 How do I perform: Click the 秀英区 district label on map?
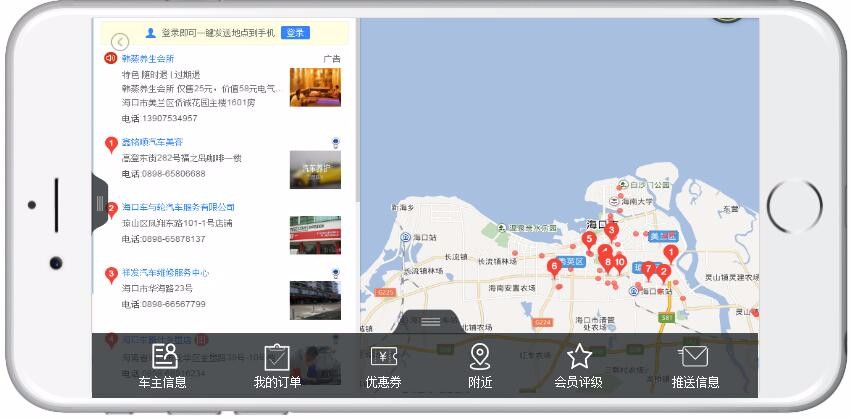click(x=571, y=262)
